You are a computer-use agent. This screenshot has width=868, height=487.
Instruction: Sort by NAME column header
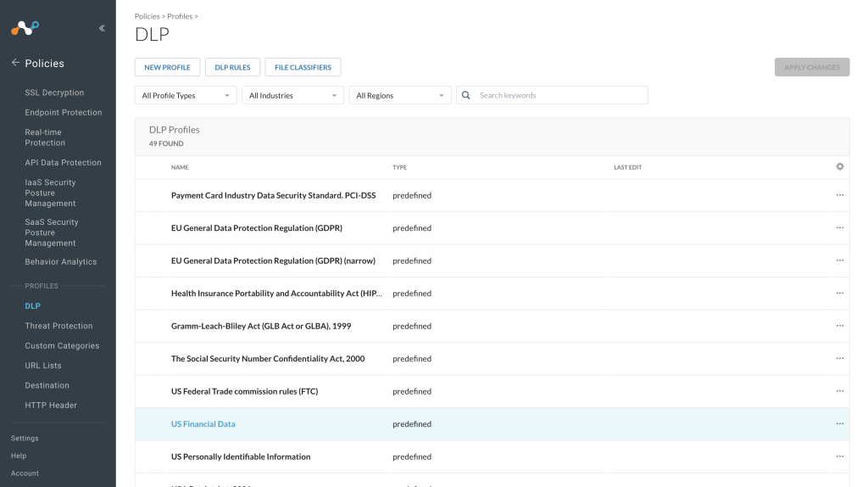[180, 167]
